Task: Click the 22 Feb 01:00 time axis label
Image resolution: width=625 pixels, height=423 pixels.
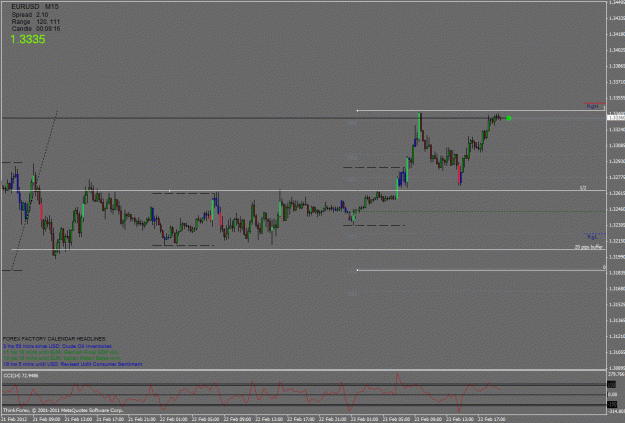Action: tap(173, 419)
